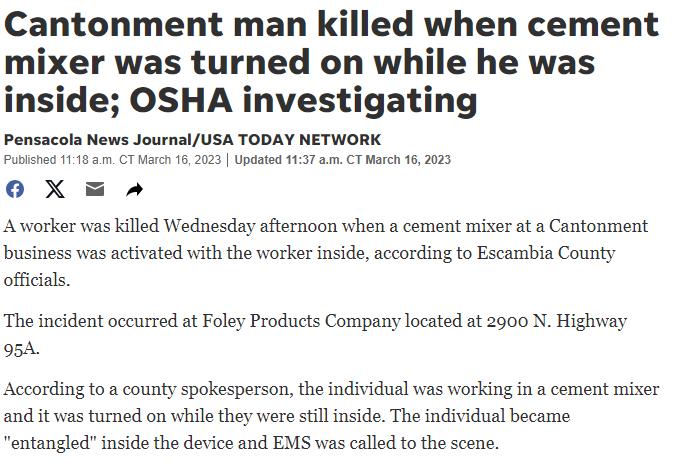Click 'Wednesday afternoon' in the opening sentence
Image resolution: width=675 pixels, height=475 pixels.
250,226
